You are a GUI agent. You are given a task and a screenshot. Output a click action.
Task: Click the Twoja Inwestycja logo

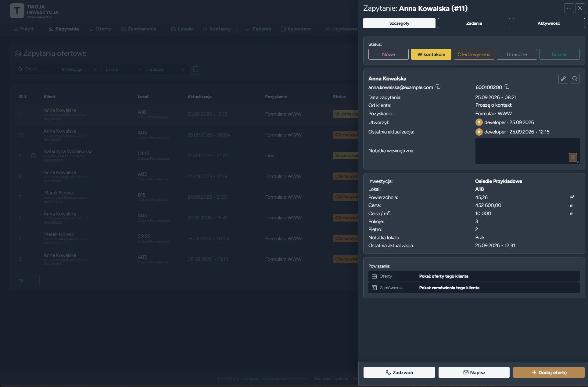[x=34, y=11]
